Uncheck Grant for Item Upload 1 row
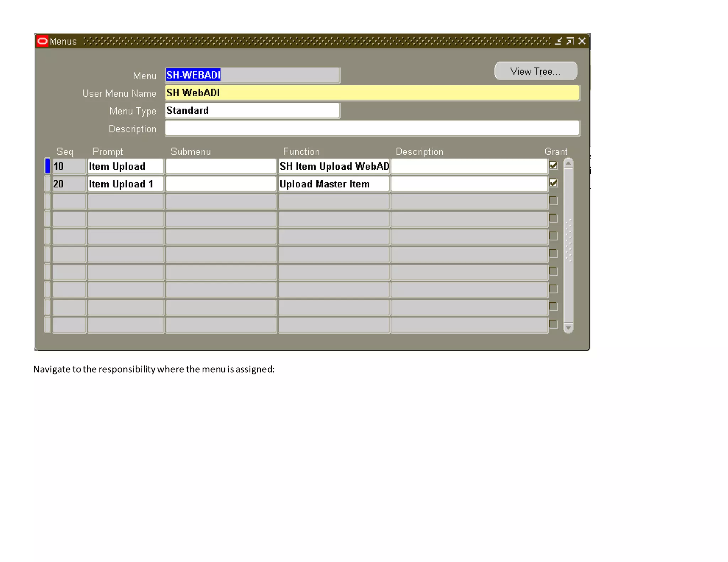This screenshot has width=728, height=562. pos(553,183)
